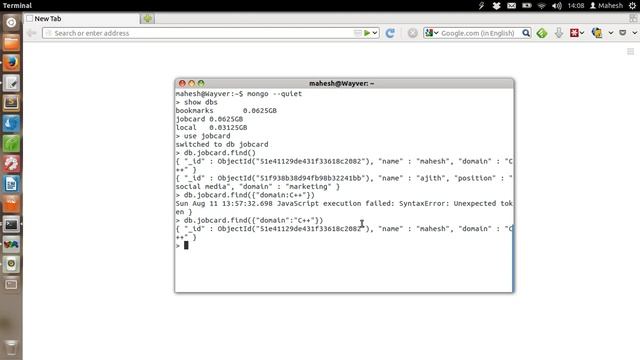Add a new browser tab
Screen dimensions: 640x360
coord(147,18)
